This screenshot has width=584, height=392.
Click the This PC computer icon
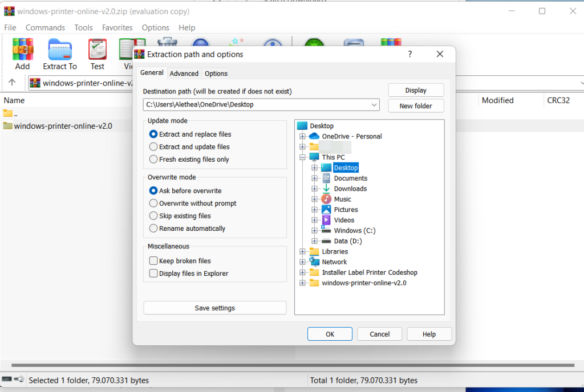click(x=314, y=157)
